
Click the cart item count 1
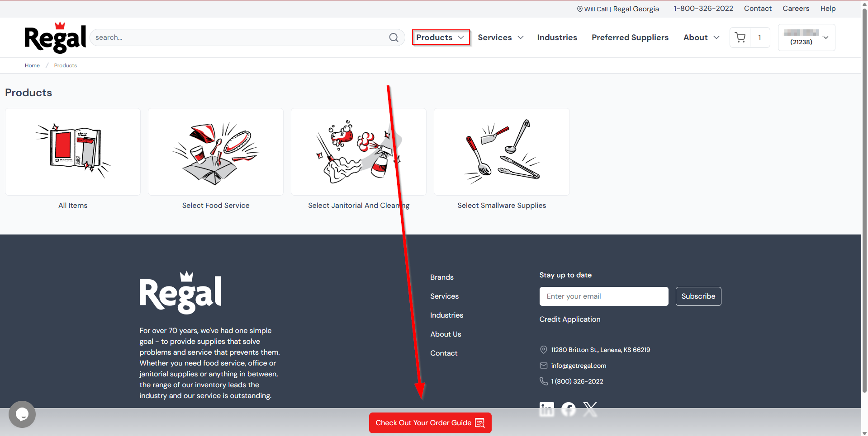(759, 38)
